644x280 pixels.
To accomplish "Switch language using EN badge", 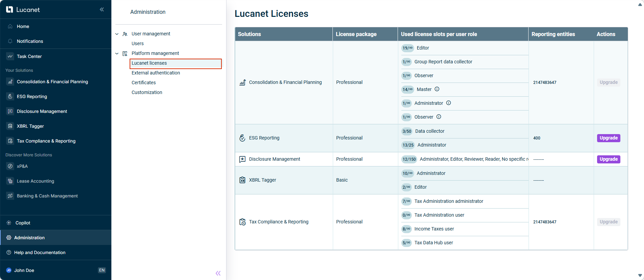I will tap(102, 270).
